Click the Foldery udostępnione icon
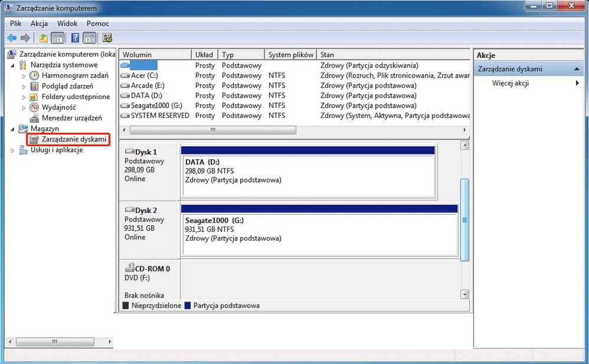This screenshot has width=589, height=364. coord(34,97)
